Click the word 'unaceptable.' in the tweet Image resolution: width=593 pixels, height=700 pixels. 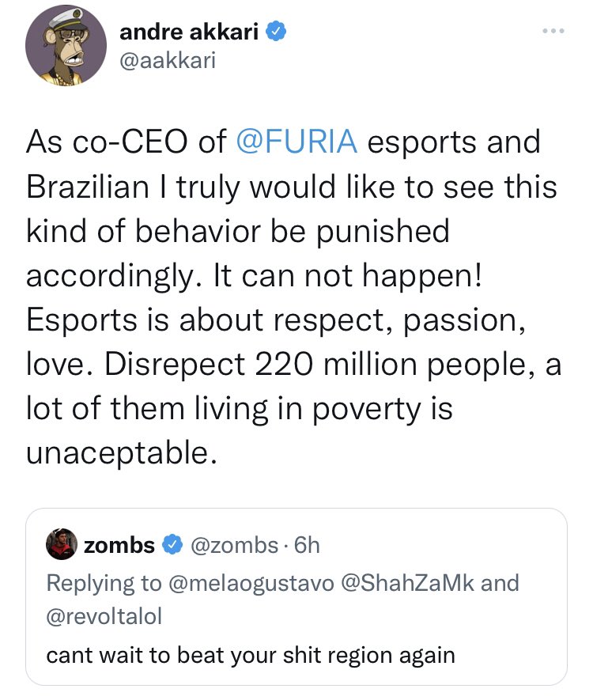[x=120, y=452]
